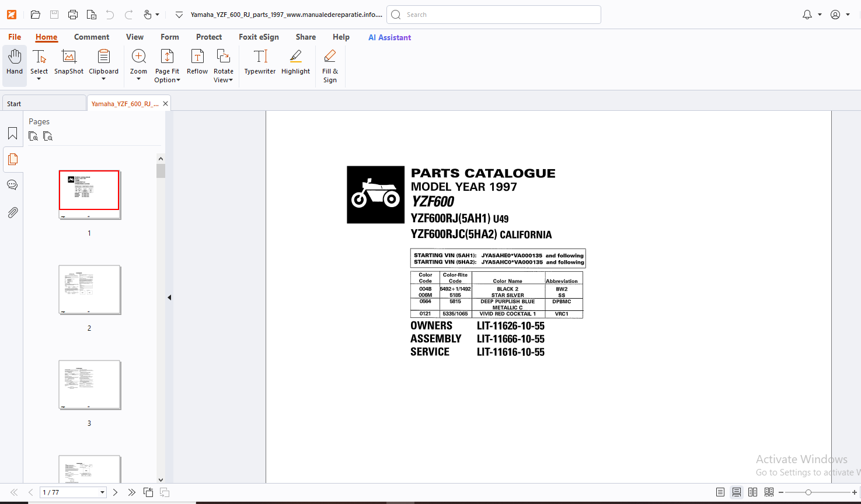Image resolution: width=861 pixels, height=504 pixels.
Task: Expand the Clipboard dropdown arrow
Action: tap(103, 79)
